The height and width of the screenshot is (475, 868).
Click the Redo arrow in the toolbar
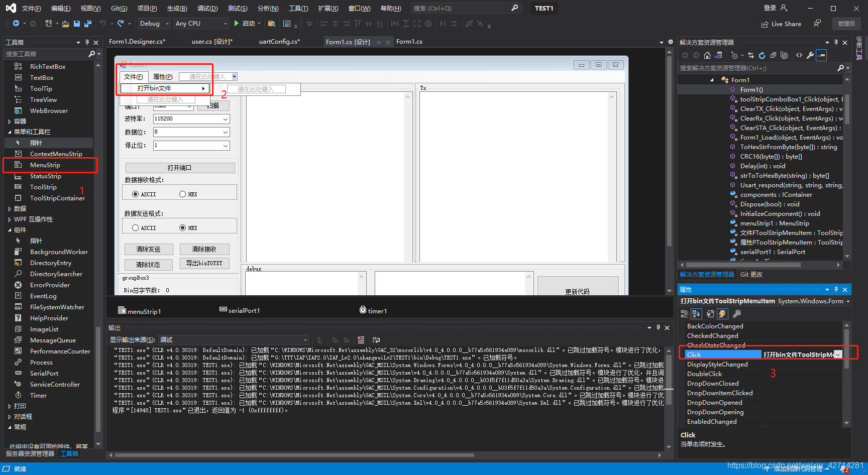pos(121,24)
